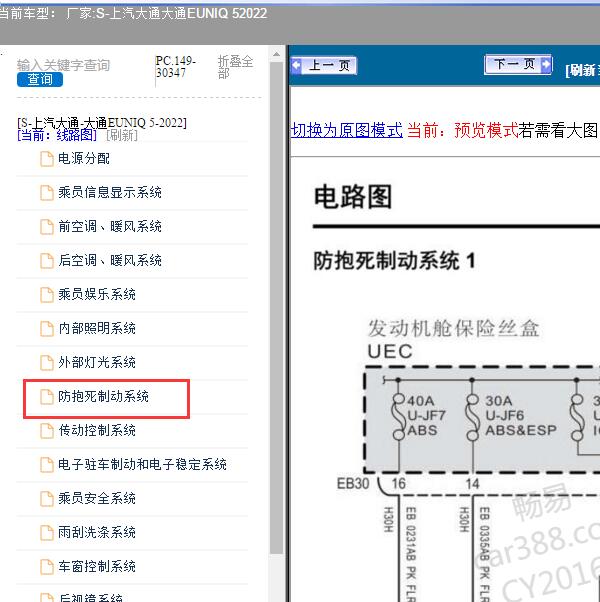Image resolution: width=600 pixels, height=602 pixels.
Task: Open 雨刮洗涤系统 entry
Action: (97, 532)
